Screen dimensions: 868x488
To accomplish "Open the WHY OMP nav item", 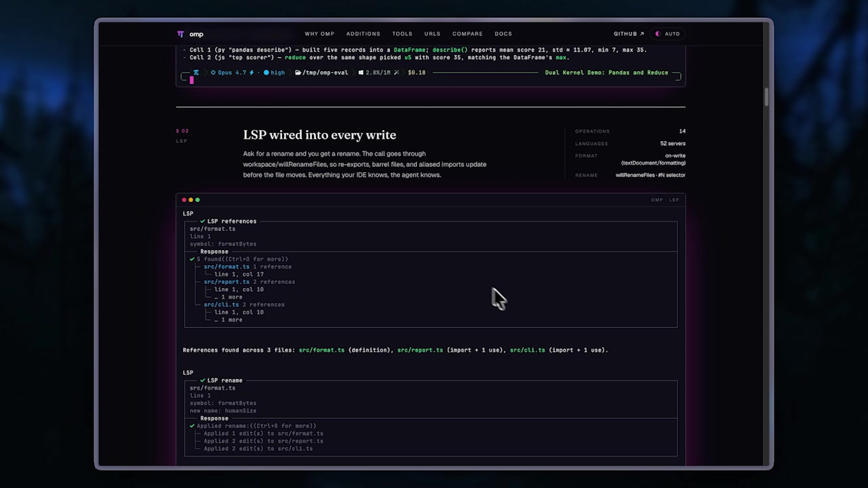I will (x=319, y=34).
